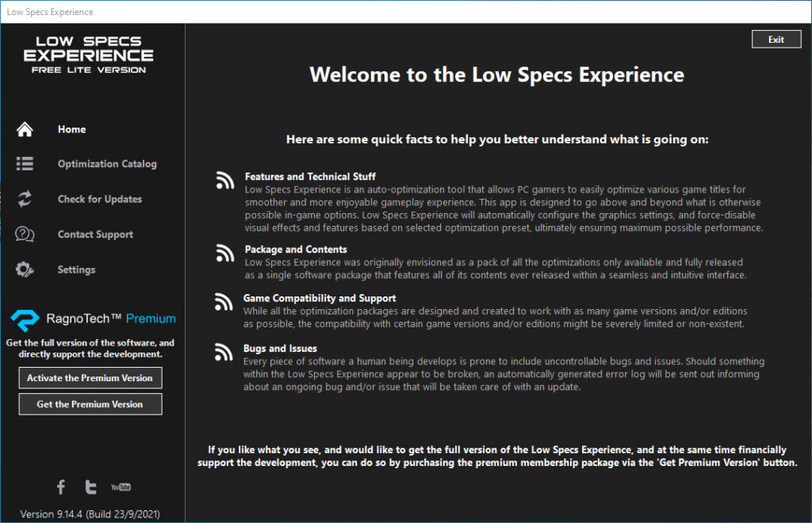Click the feed icon beside Game Compatibility and Support
This screenshot has height=523, width=812.
click(x=224, y=302)
